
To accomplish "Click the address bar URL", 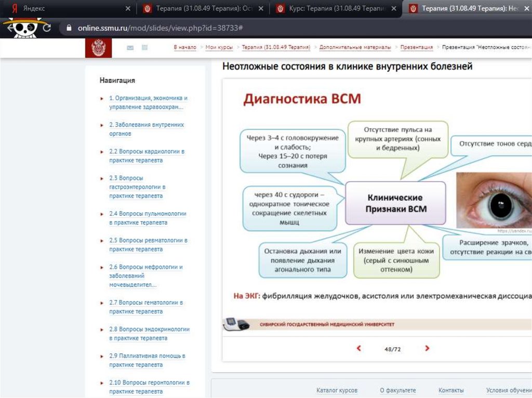I will coord(160,28).
